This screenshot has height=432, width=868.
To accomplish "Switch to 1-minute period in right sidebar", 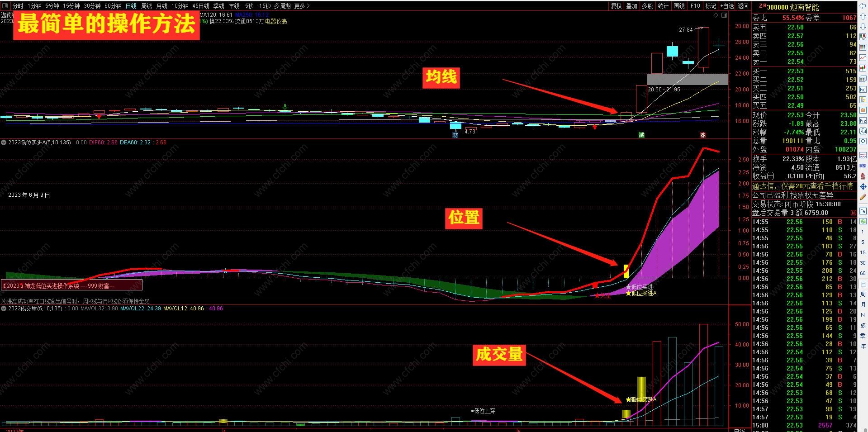I will pos(863,232).
